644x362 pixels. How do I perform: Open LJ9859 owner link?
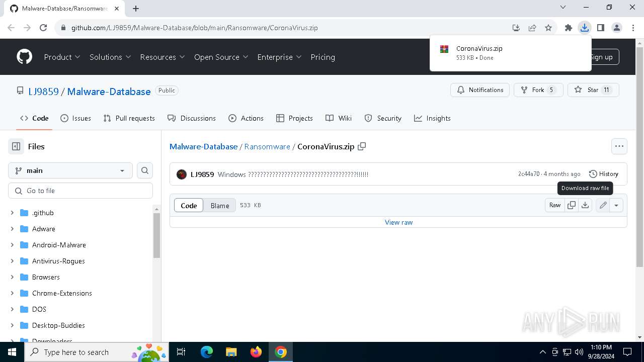point(44,92)
